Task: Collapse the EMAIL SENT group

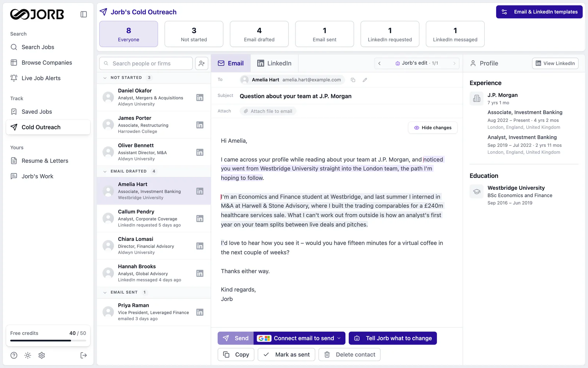Action: (105, 293)
